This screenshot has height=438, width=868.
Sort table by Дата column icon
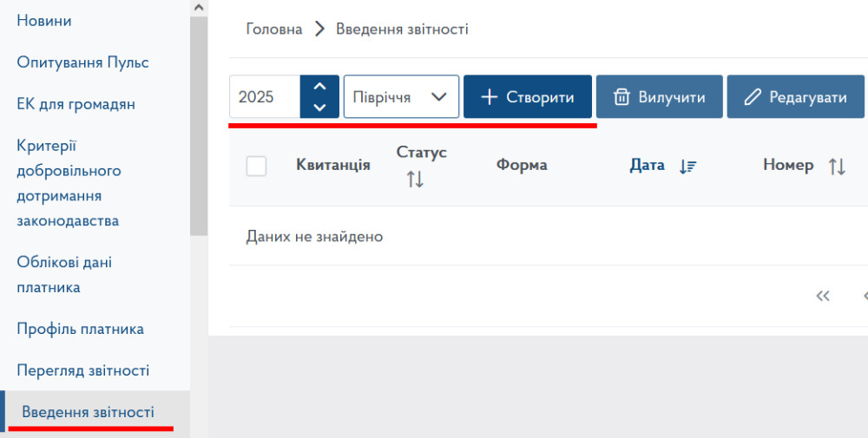(x=688, y=166)
